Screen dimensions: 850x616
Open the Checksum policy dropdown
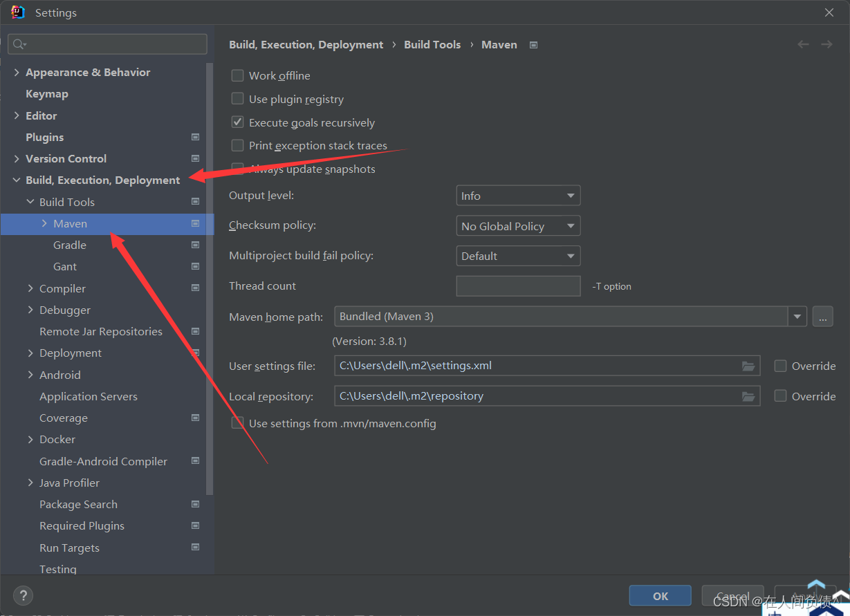click(518, 226)
